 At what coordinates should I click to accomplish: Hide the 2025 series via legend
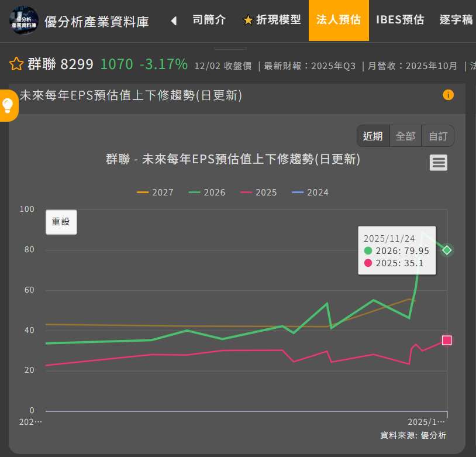pos(259,193)
